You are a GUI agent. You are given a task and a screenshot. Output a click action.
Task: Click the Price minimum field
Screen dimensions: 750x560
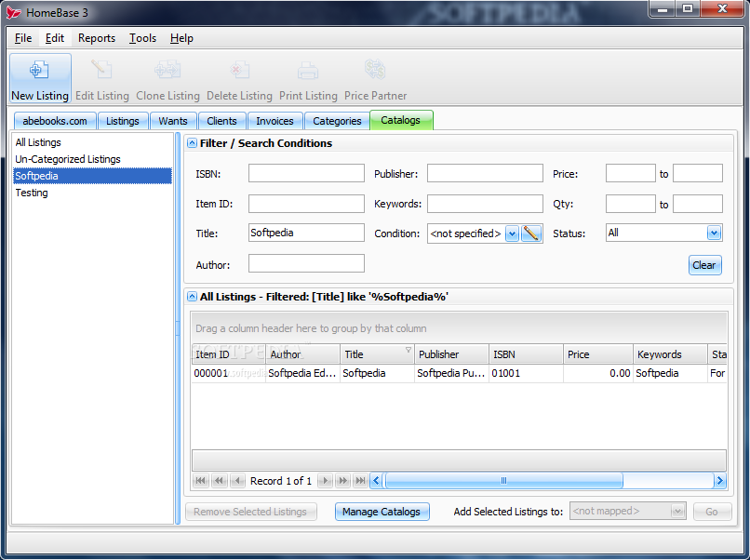pos(630,173)
